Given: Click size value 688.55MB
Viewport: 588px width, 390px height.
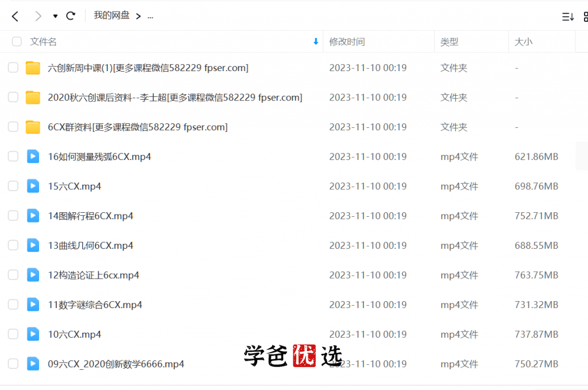Looking at the screenshot, I should (536, 245).
